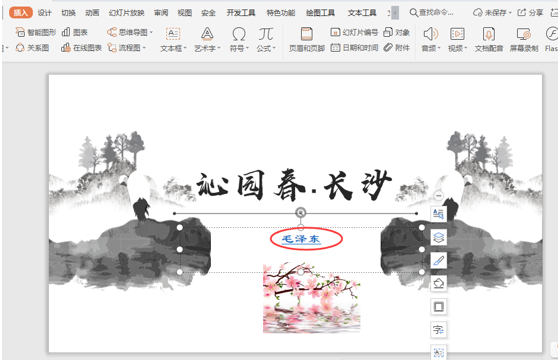558x360 pixels.
Task: Switch to the 设计 tab
Action: point(44,13)
